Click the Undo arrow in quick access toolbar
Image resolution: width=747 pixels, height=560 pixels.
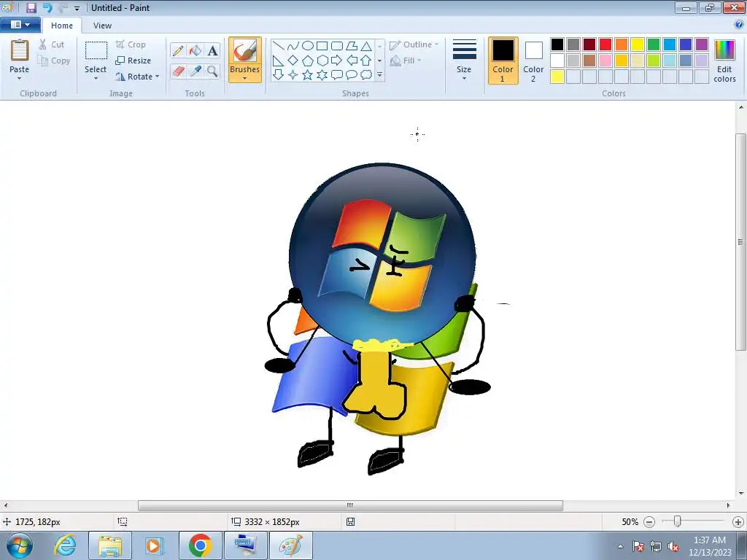coord(47,7)
